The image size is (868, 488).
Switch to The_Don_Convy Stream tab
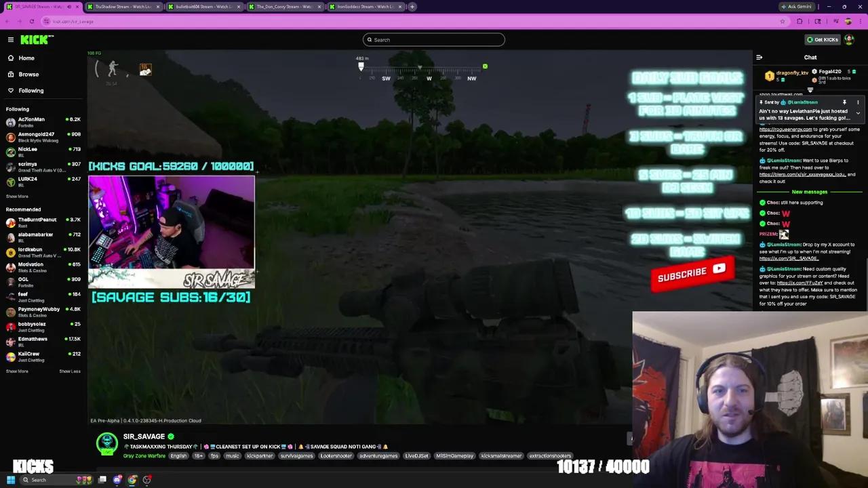(x=284, y=7)
